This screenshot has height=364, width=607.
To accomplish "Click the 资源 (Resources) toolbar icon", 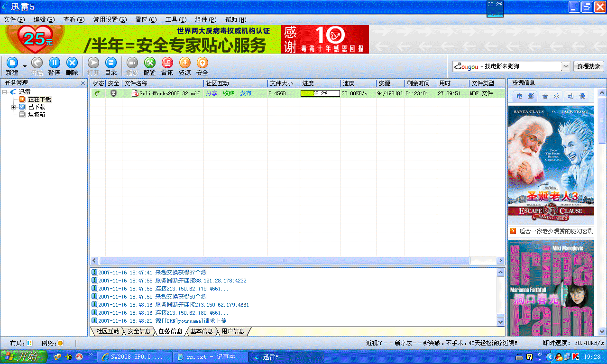I will pyautogui.click(x=185, y=63).
